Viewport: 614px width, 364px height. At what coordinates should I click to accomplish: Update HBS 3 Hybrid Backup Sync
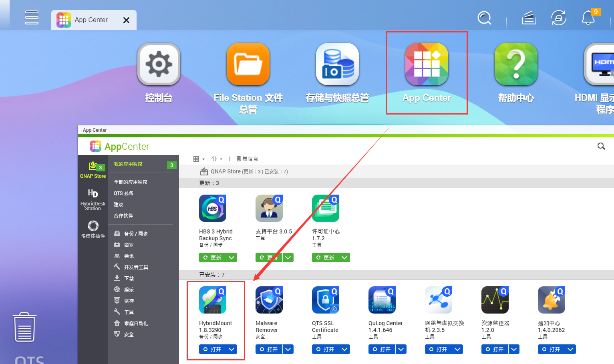pyautogui.click(x=213, y=257)
